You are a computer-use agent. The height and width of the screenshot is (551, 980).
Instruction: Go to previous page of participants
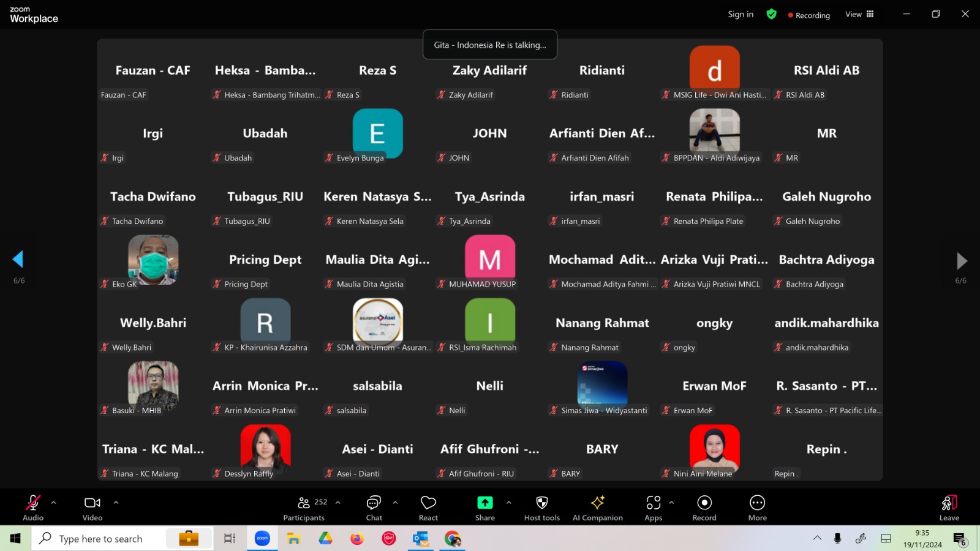click(x=18, y=260)
